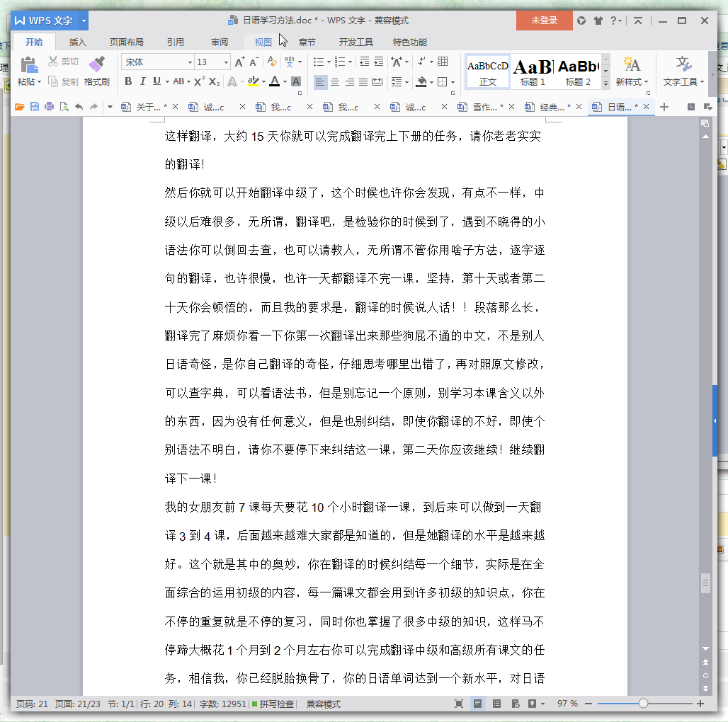Click the Copy icon in the ribbon

tap(53, 81)
